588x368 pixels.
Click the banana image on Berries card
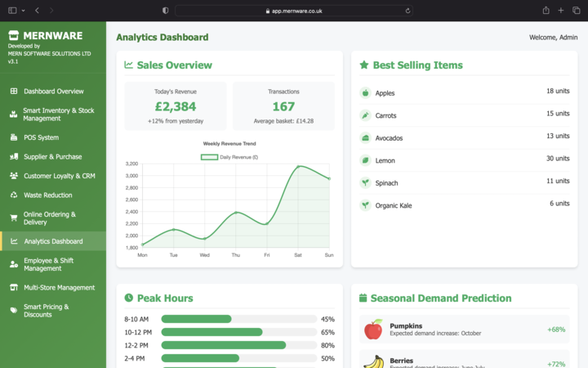(x=374, y=362)
